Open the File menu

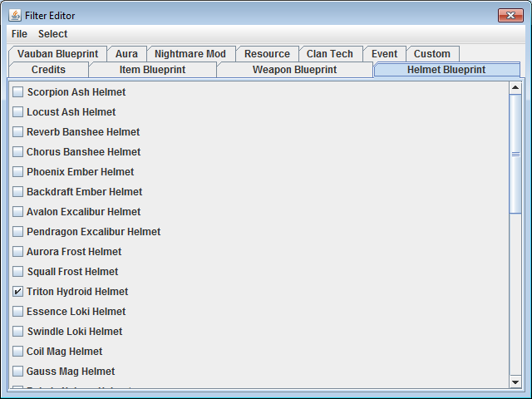coord(19,34)
